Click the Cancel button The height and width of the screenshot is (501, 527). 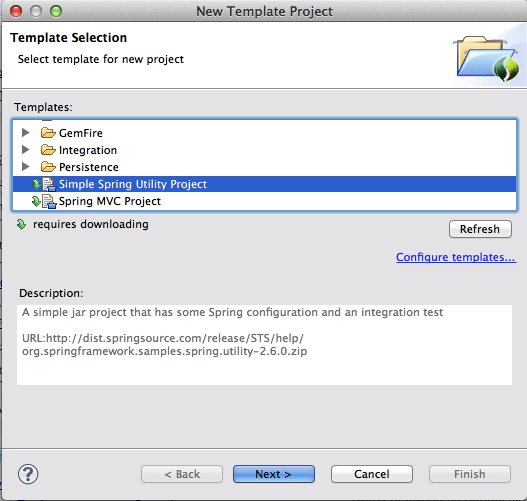(x=372, y=474)
